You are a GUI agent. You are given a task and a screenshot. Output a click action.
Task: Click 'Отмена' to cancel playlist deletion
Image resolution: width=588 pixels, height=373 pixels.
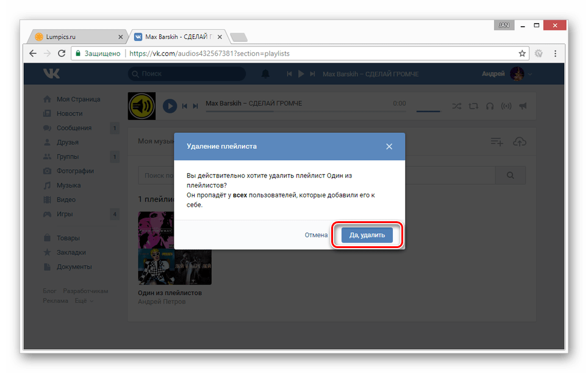pos(316,235)
